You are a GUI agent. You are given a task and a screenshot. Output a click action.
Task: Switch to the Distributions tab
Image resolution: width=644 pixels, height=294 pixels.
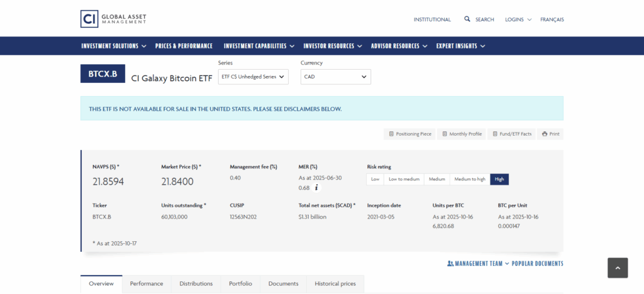(196, 284)
